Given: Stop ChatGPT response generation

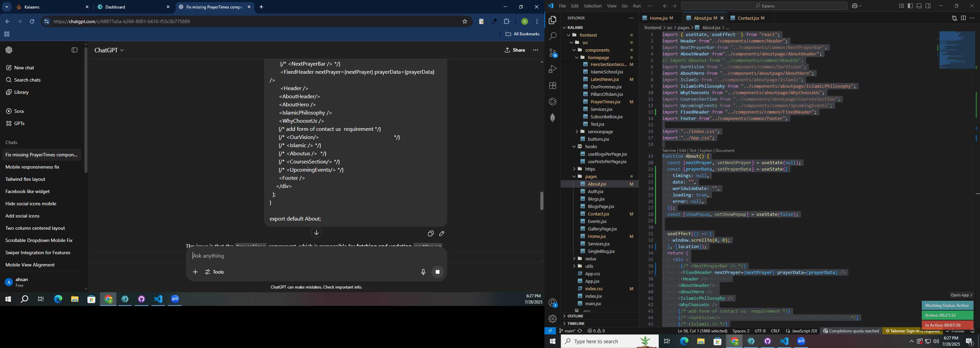Looking at the screenshot, I should pyautogui.click(x=438, y=272).
